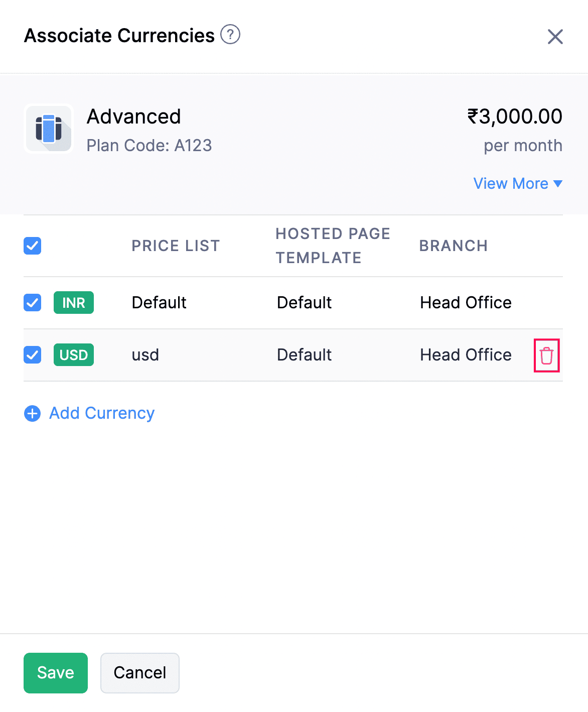The height and width of the screenshot is (712, 588).
Task: Click the INR currency badge
Action: tap(74, 303)
